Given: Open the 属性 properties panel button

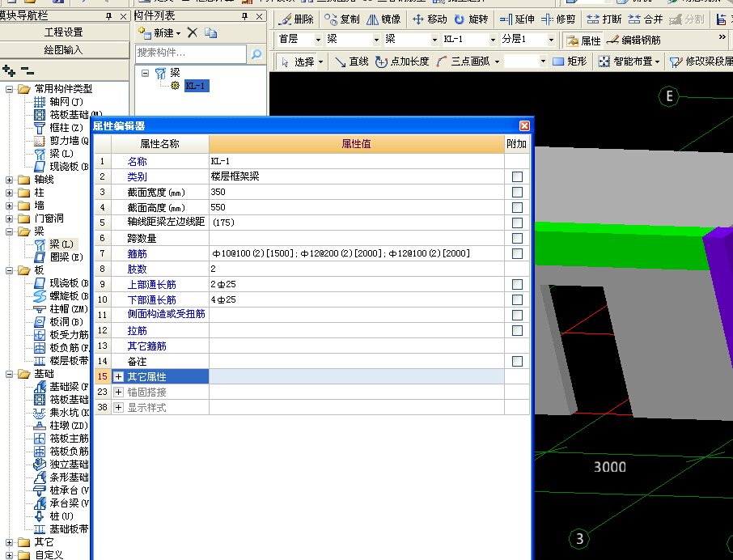Looking at the screenshot, I should pos(583,40).
